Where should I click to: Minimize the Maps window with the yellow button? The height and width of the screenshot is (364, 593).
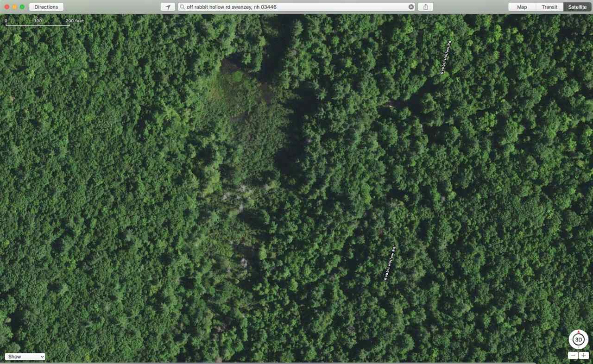point(14,7)
